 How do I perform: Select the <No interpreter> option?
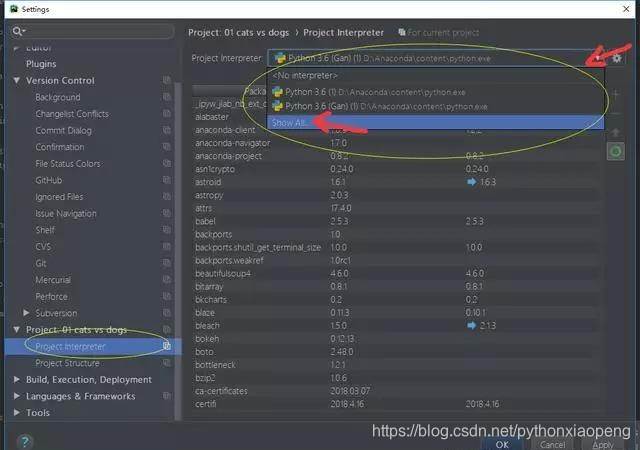[436, 76]
